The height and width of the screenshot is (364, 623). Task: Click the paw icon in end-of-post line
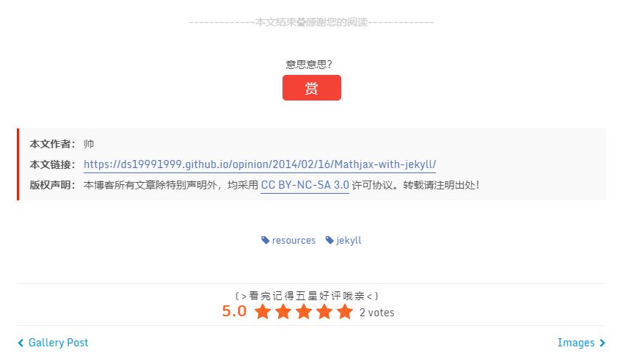301,22
